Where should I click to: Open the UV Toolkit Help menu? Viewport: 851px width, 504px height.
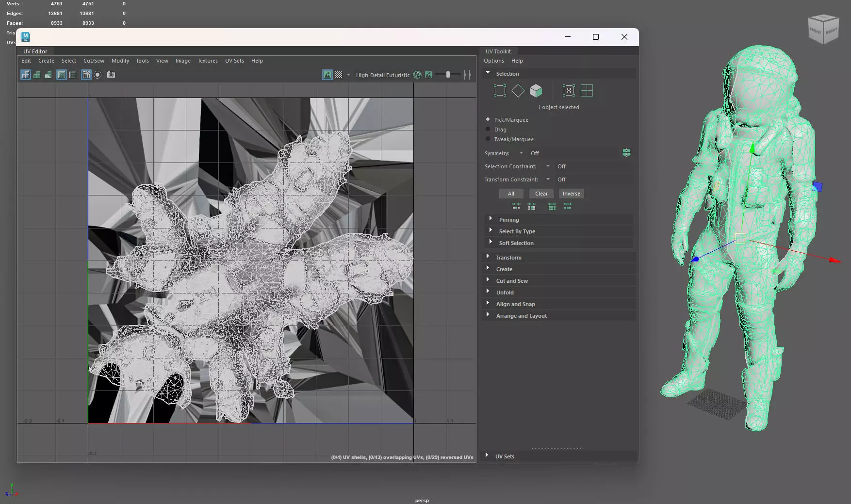pos(517,61)
